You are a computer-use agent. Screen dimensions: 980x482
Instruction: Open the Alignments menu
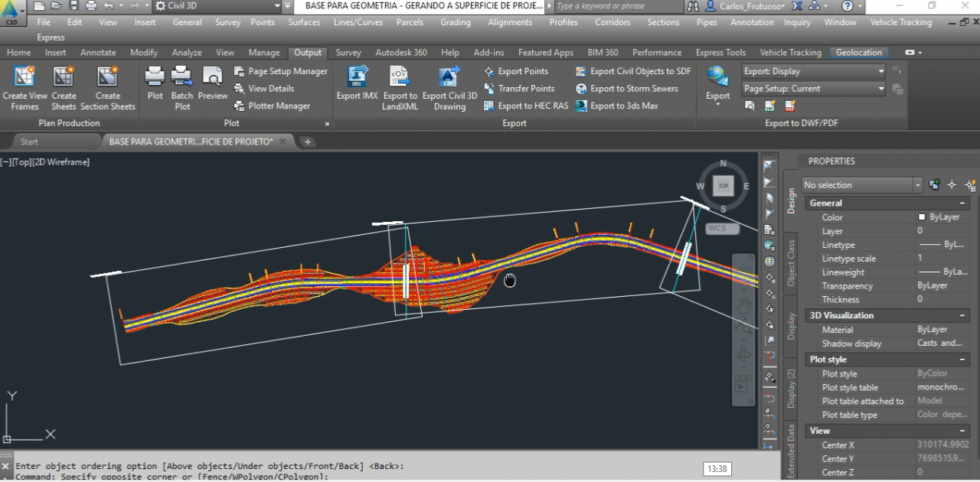click(511, 22)
